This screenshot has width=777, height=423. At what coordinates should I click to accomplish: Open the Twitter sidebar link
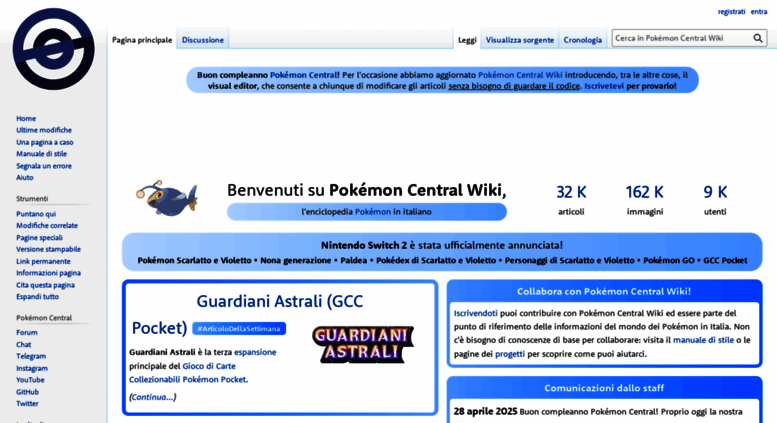click(27, 404)
